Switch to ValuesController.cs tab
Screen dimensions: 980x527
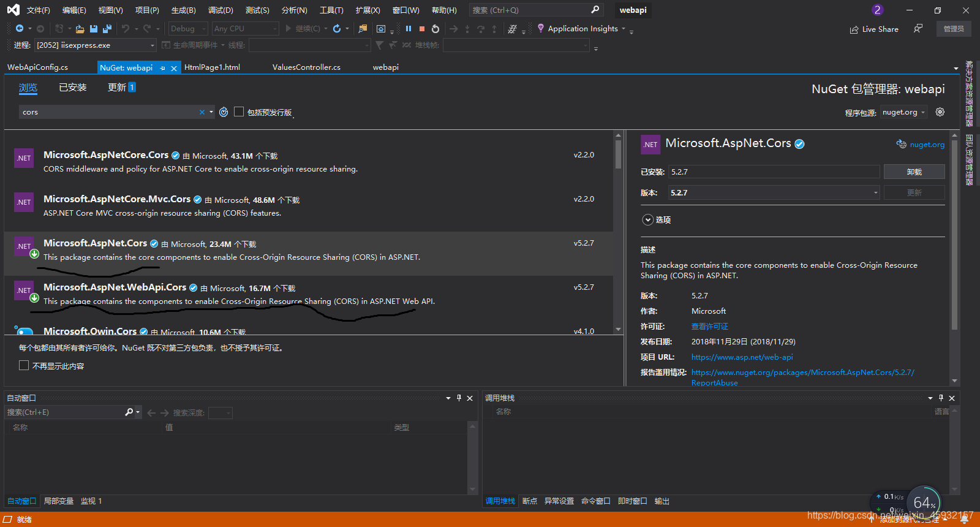tap(306, 67)
